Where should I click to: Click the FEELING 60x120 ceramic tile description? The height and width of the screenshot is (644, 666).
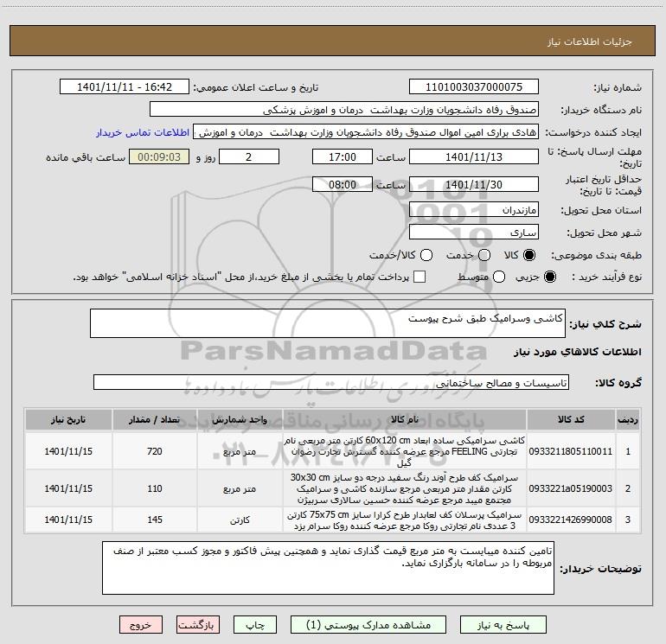[405, 451]
